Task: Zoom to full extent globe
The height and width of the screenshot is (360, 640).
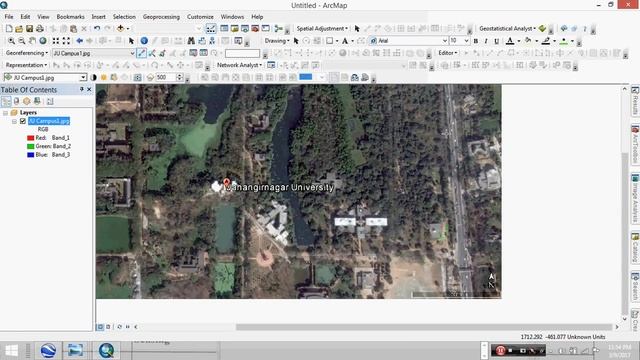Action: 42,41
